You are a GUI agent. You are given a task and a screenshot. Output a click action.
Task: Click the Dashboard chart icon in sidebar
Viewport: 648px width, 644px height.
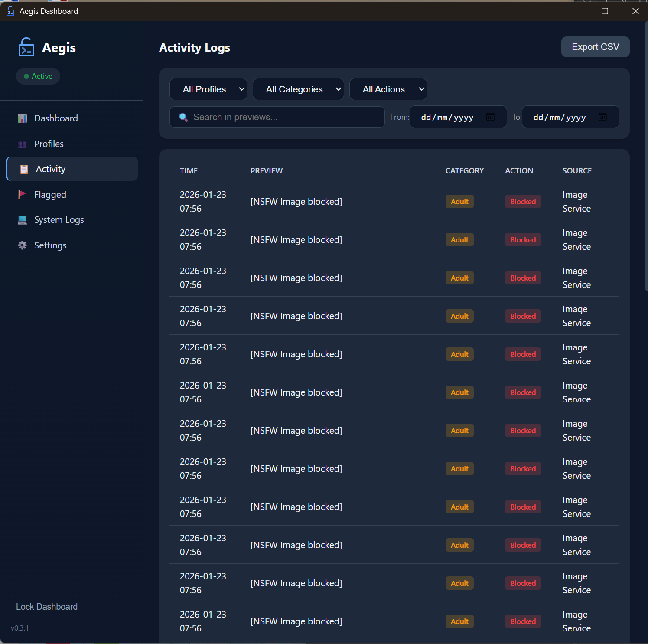click(22, 118)
